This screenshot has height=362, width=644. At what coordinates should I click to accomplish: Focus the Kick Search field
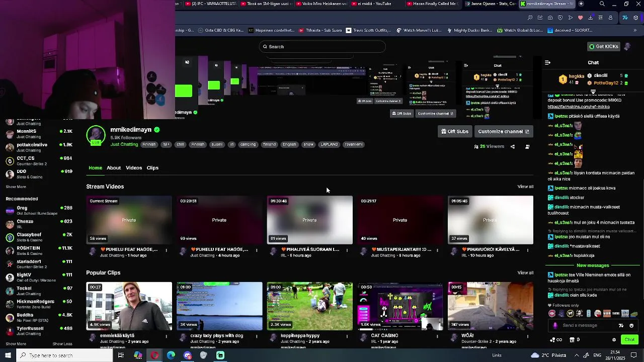coord(323,47)
